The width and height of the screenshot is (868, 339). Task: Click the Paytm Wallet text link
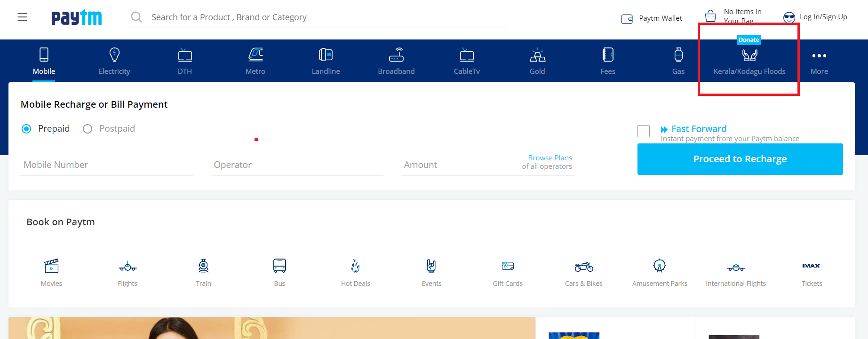coord(661,18)
